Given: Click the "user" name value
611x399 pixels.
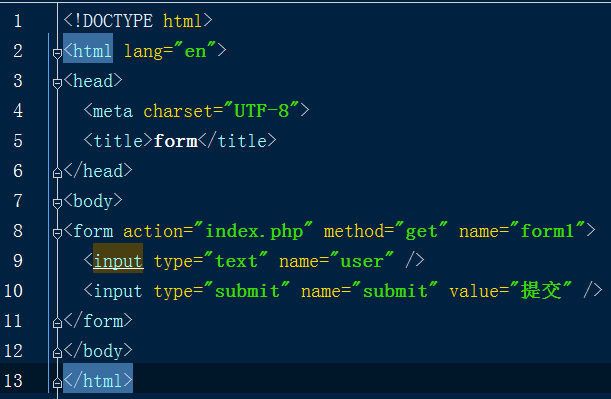Looking at the screenshot, I should (362, 260).
